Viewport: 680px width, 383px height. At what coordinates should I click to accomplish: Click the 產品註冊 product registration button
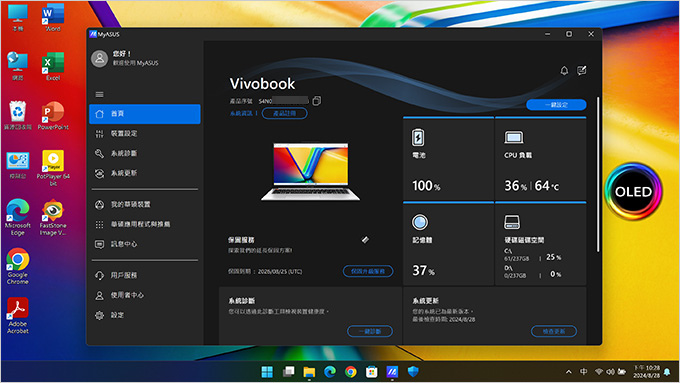coord(284,113)
